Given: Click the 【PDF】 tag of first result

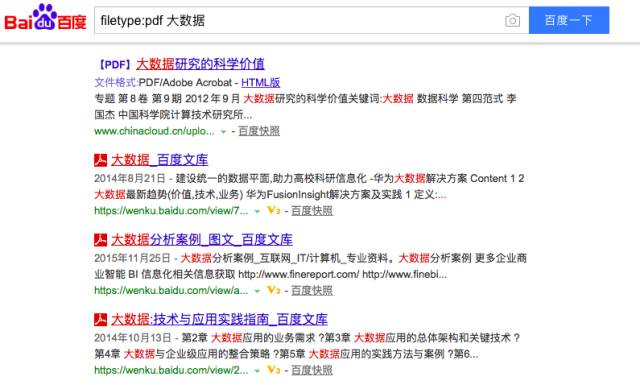Looking at the screenshot, I should [x=115, y=64].
